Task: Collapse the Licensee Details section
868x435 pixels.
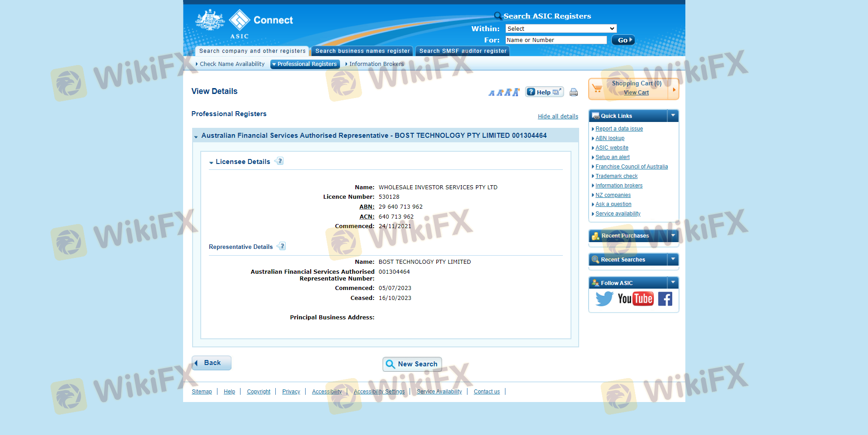Action: [x=211, y=162]
